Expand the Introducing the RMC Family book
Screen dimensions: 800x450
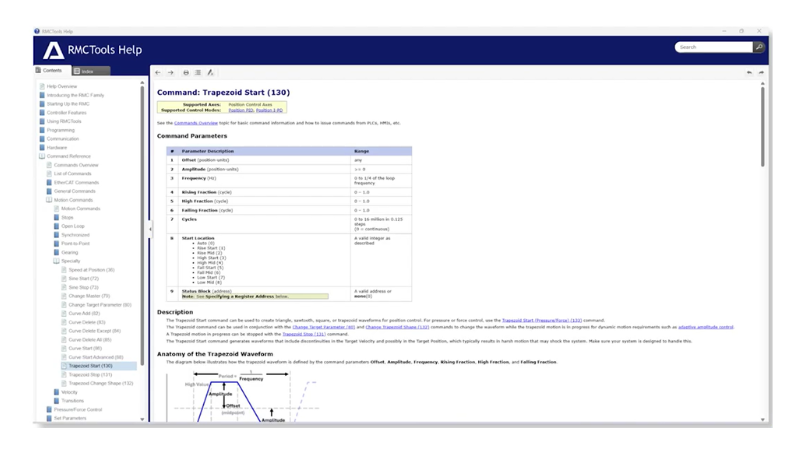tap(42, 95)
